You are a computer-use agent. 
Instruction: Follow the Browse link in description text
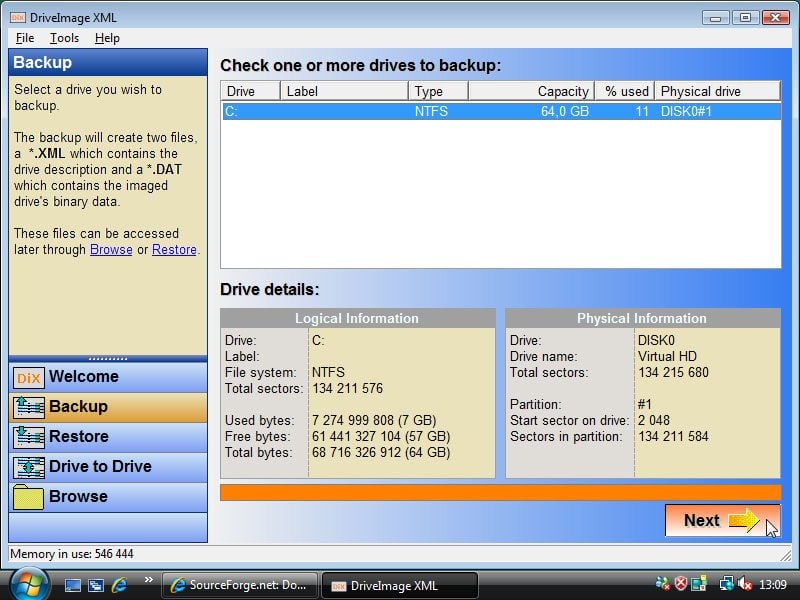[x=111, y=250]
